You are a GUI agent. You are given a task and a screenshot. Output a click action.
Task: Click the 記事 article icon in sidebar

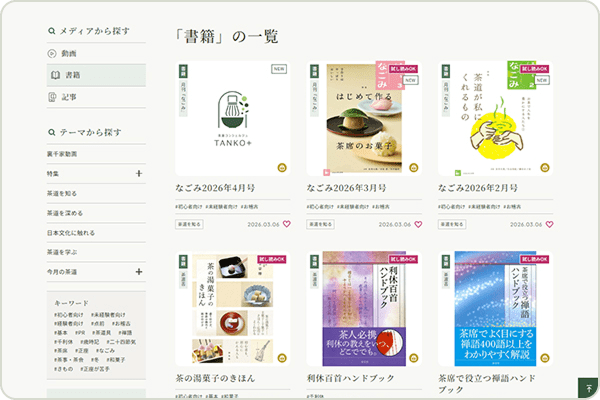pos(52,97)
